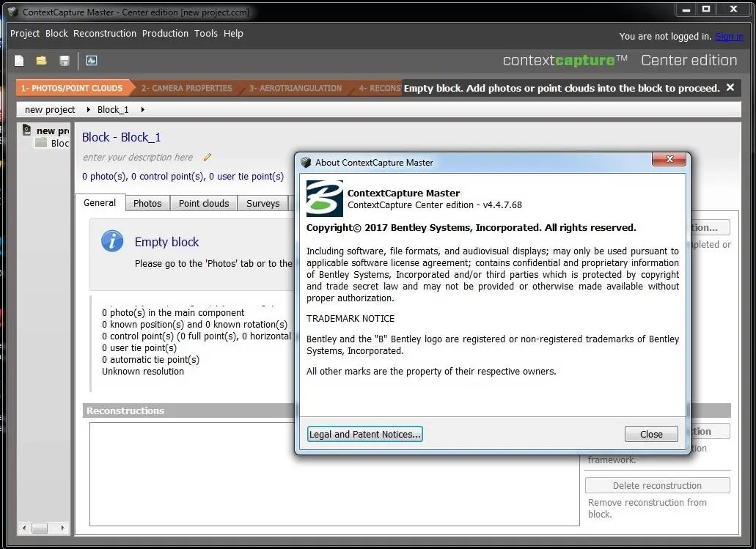Click the Copyright 2017 Bentley Systems line
This screenshot has height=549, width=756.
click(471, 227)
